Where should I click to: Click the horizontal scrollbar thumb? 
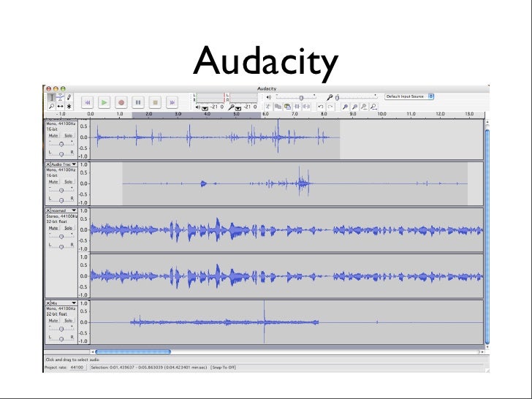tap(133, 351)
